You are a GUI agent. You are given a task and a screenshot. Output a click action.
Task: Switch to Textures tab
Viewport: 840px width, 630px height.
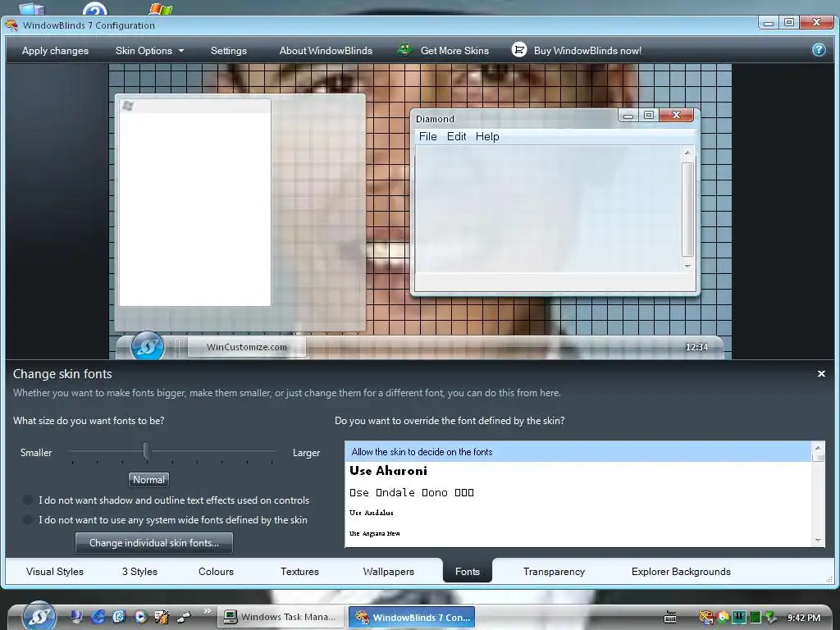tap(299, 572)
